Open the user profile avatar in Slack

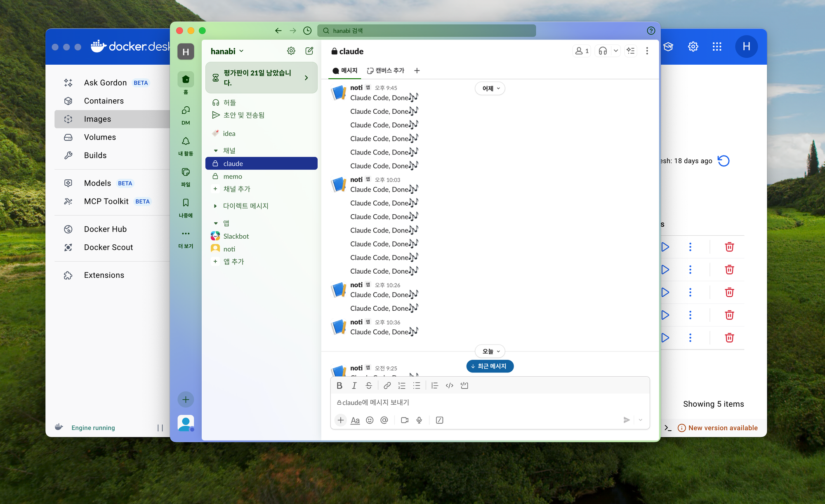(186, 423)
